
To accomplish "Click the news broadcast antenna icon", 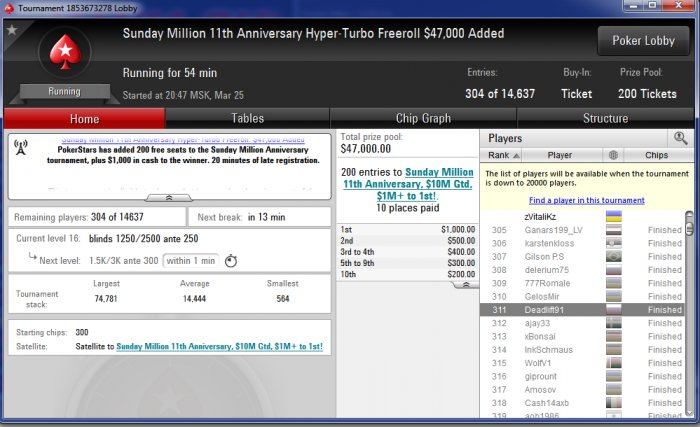I will (21, 147).
